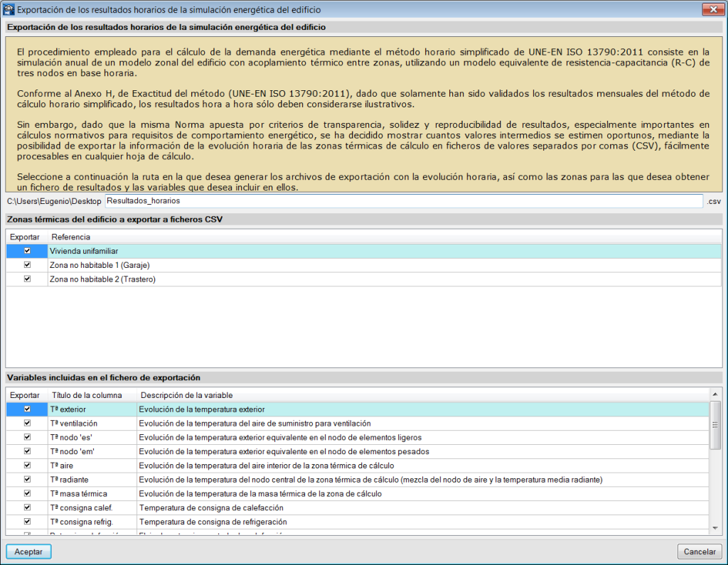
Task: Toggle export checkbox for Zona no habitable 1 (Garaje)
Action: 28,264
